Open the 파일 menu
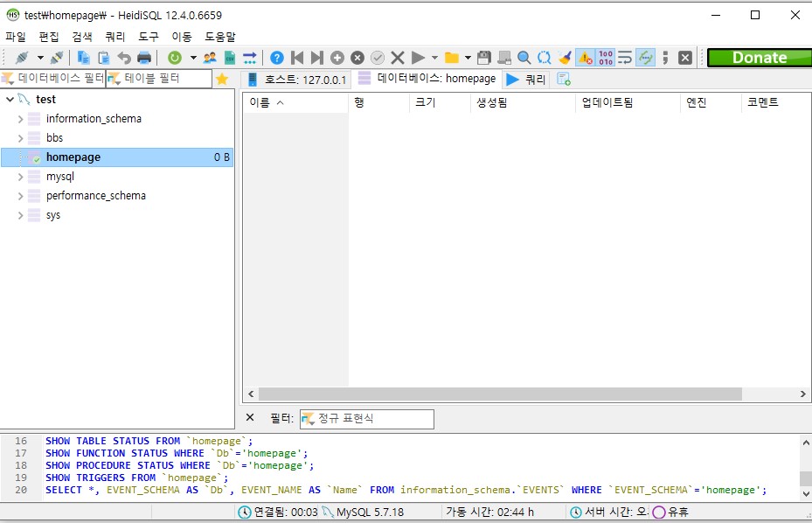Viewport: 812px width, 523px height. 16,37
